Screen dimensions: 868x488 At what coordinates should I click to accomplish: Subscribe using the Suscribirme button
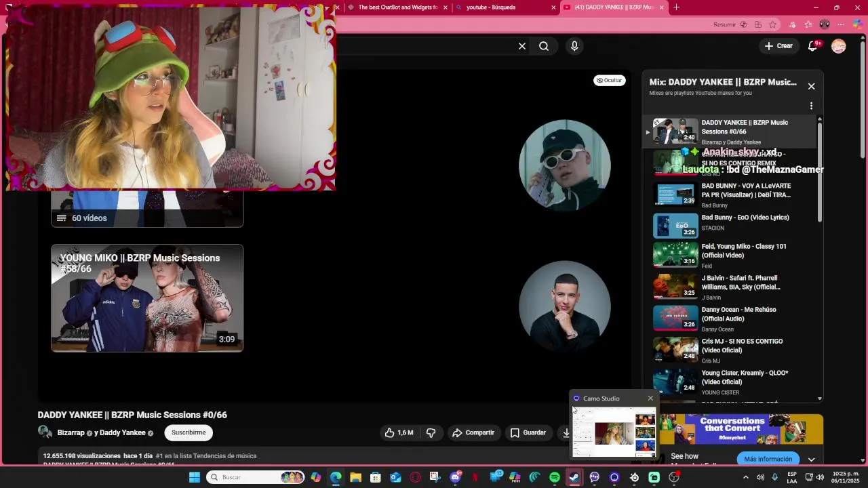click(x=189, y=432)
